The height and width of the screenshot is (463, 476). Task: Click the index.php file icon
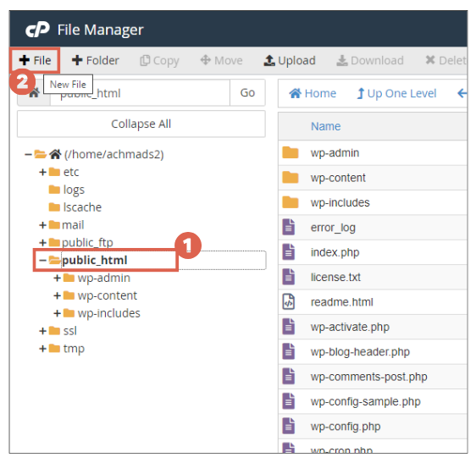point(288,252)
